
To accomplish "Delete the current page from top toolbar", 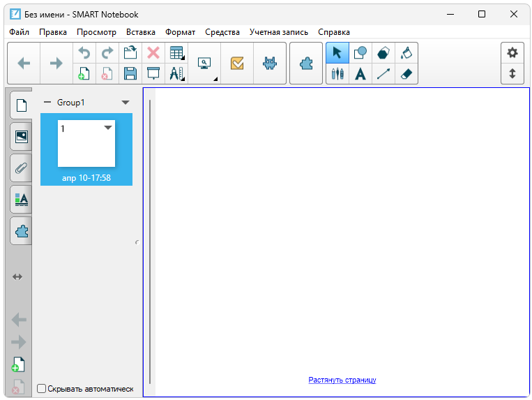I will click(x=107, y=73).
